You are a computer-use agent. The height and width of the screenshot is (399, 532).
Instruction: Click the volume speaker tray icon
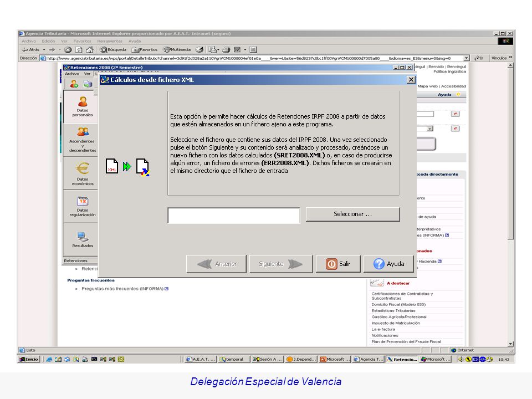461,359
